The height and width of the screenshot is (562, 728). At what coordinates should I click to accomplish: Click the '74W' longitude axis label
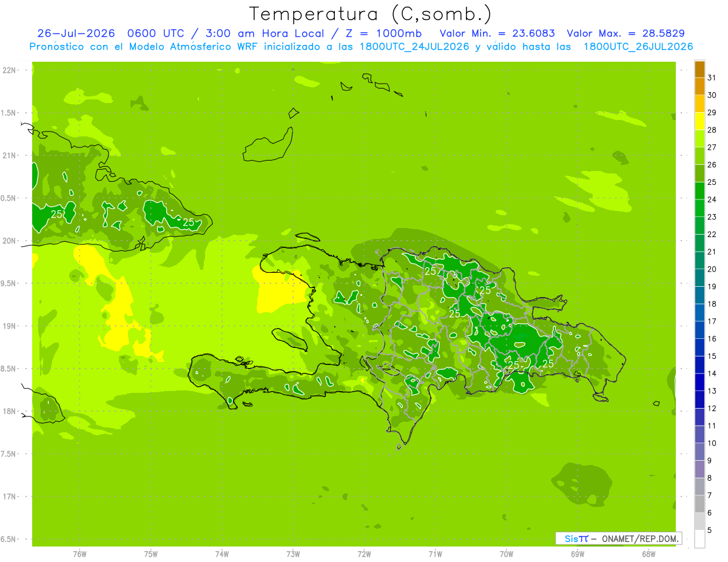coord(222,554)
